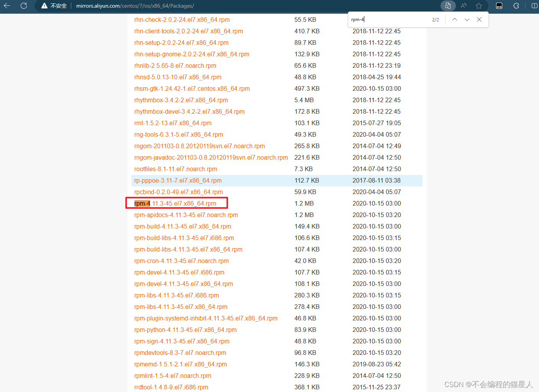Open rmt-1.5.2-13.el7.x86_64.rpm link
Viewport: 539px width, 392px height.
tap(173, 123)
